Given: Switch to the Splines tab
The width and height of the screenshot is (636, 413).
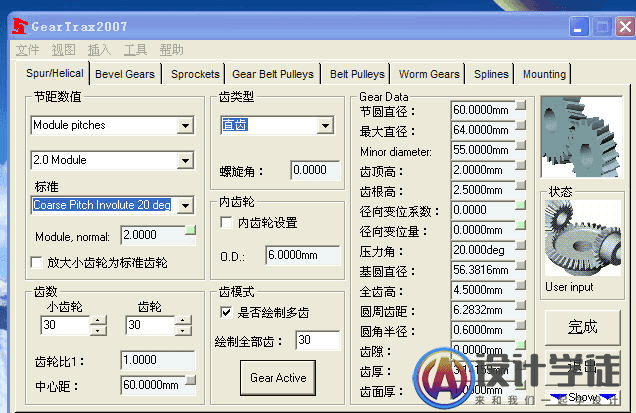Looking at the screenshot, I should pyautogui.click(x=491, y=74).
